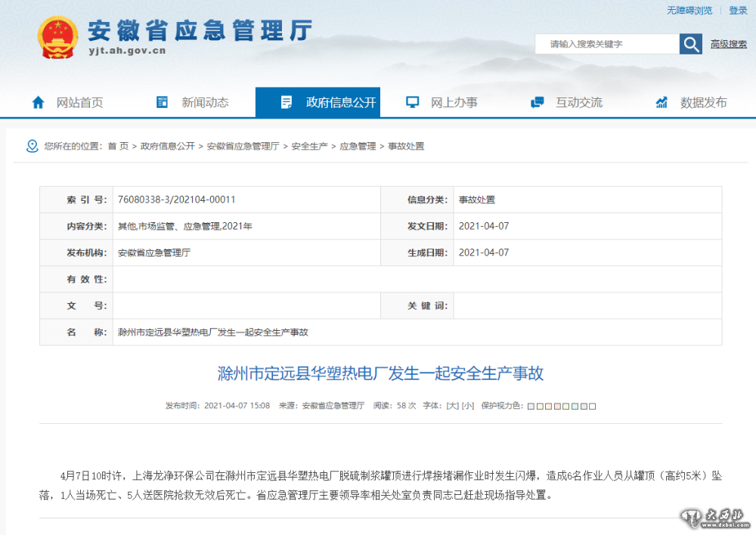Go to 应急管理 in the breadcrumb

point(358,146)
